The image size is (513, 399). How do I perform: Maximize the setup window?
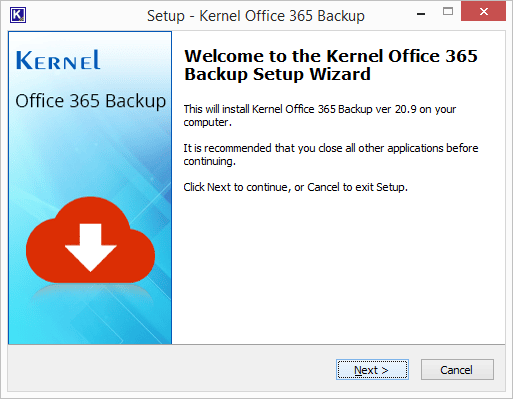tap(448, 12)
